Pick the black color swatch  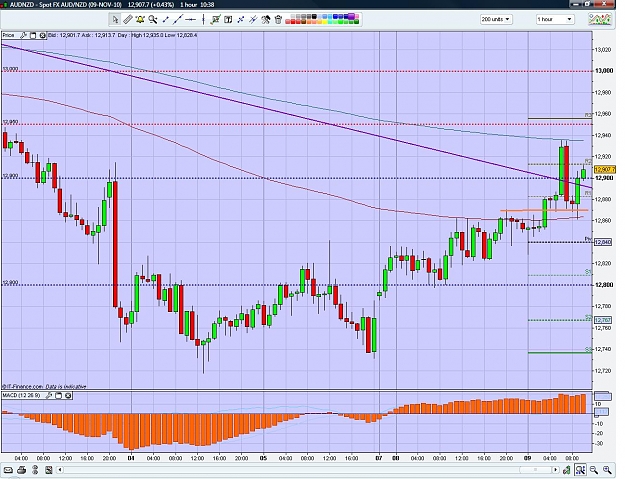click(x=314, y=17)
